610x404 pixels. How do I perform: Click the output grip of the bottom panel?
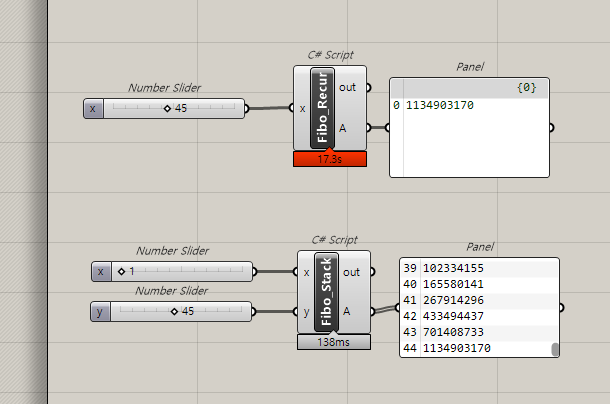561,308
